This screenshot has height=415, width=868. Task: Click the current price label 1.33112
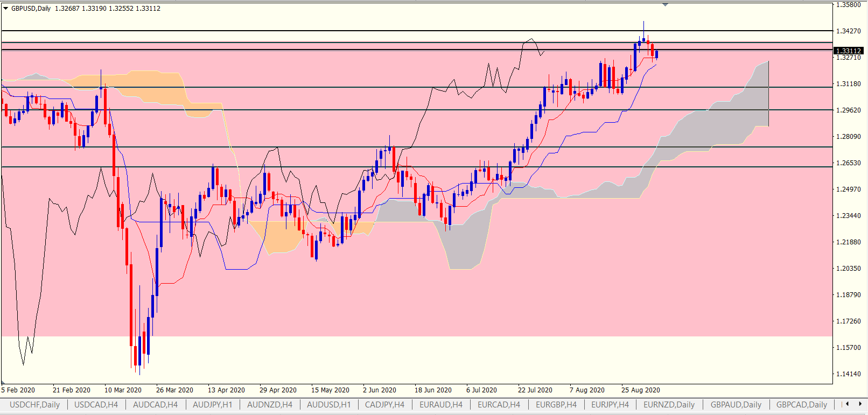coord(849,51)
